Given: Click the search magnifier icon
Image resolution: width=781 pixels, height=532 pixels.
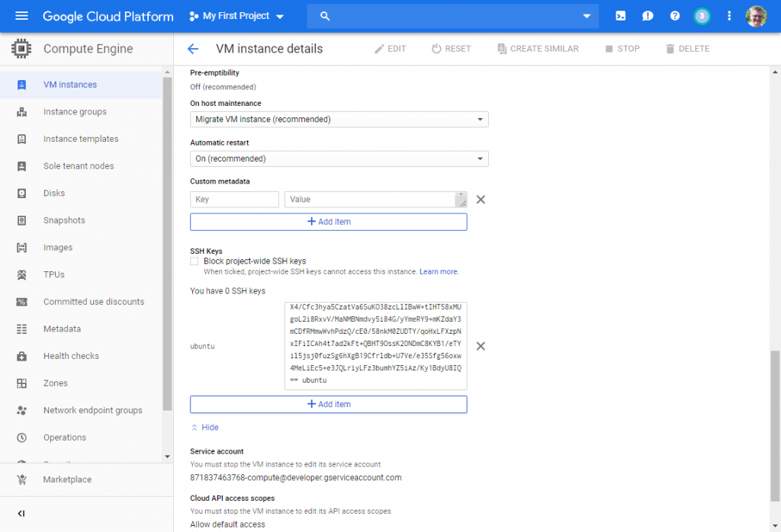Looking at the screenshot, I should pos(325,16).
